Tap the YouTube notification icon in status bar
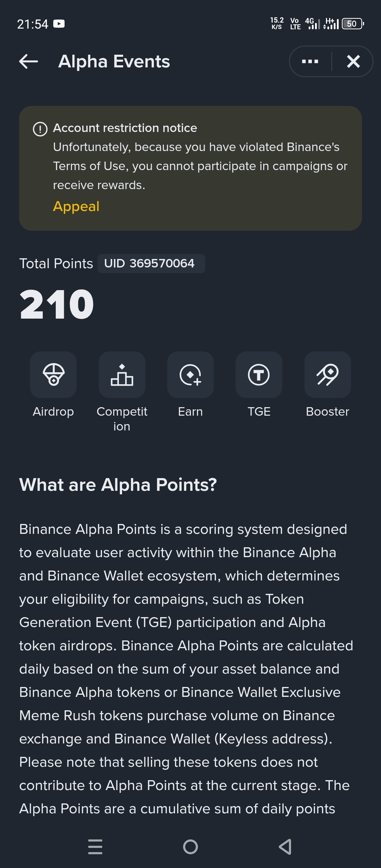Screen dimensions: 381x868 [59, 24]
